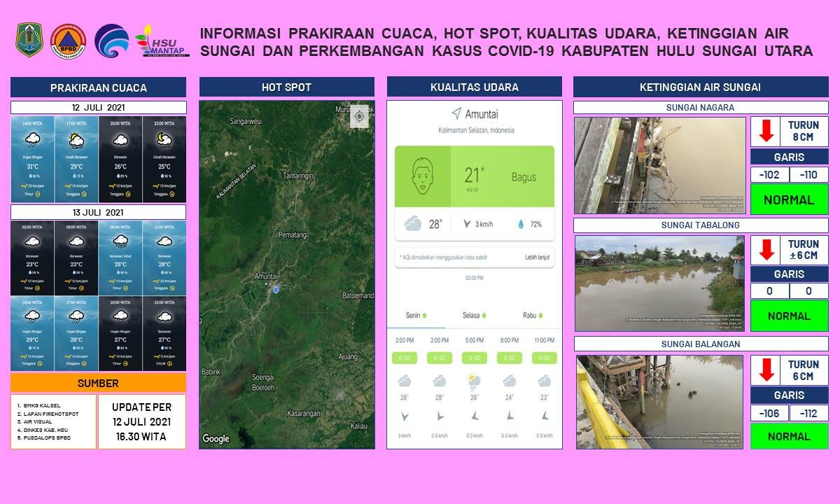The width and height of the screenshot is (840, 504).
Task: Click the NORMAL status for Sungai Tabalong
Action: [789, 316]
